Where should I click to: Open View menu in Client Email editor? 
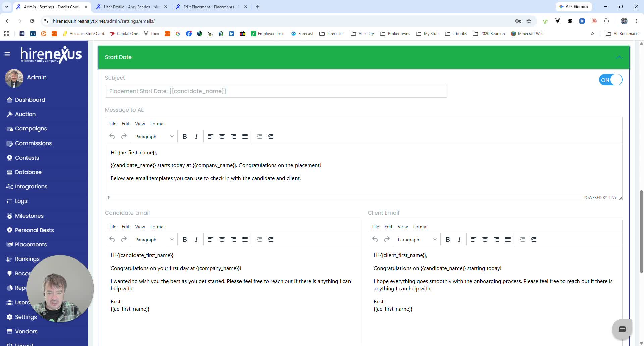(x=402, y=227)
